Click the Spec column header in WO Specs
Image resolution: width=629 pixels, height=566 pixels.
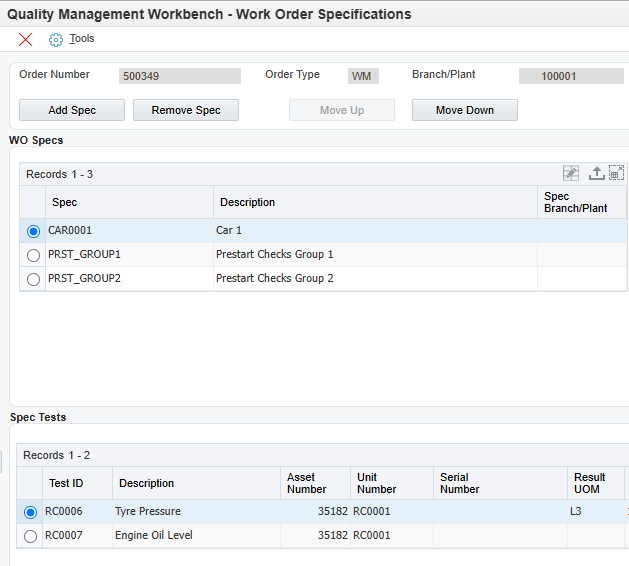click(x=64, y=202)
